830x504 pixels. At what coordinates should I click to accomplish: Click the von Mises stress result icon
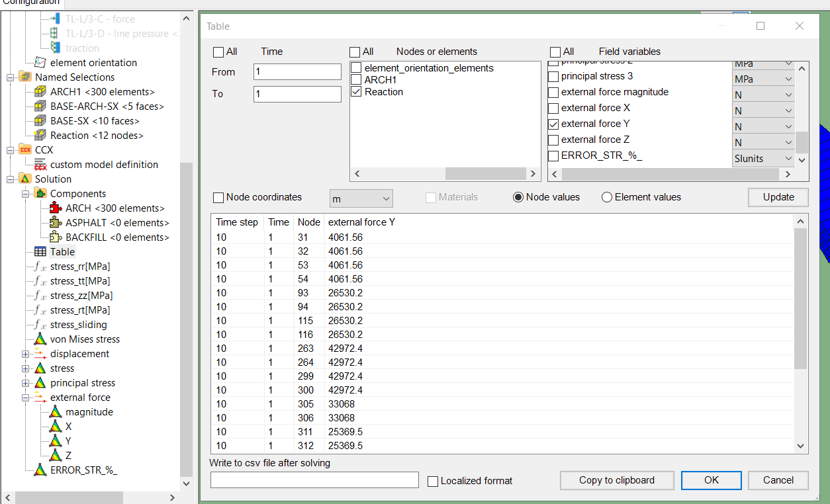40,339
